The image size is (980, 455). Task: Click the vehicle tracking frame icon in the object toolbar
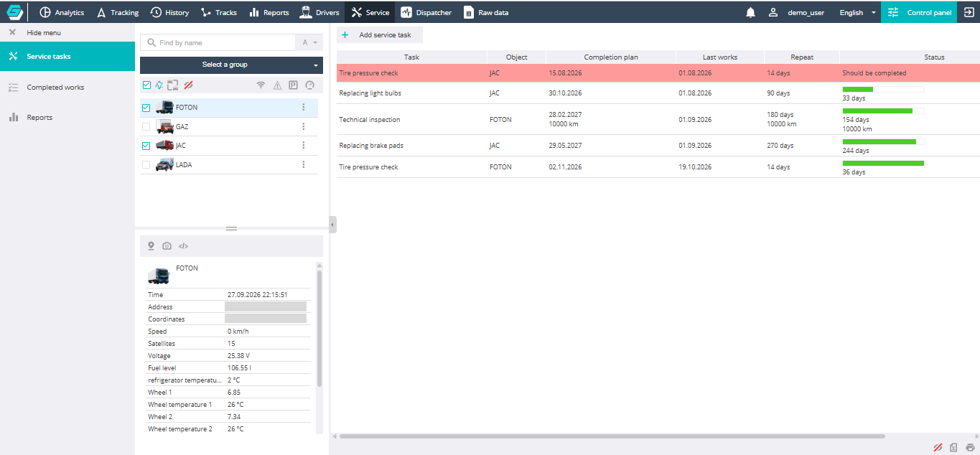click(172, 85)
